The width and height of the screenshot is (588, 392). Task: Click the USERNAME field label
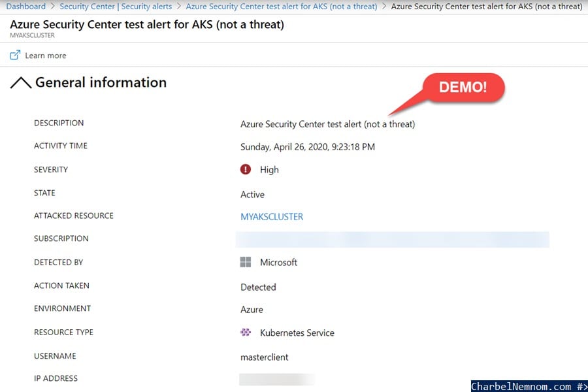[x=55, y=356]
